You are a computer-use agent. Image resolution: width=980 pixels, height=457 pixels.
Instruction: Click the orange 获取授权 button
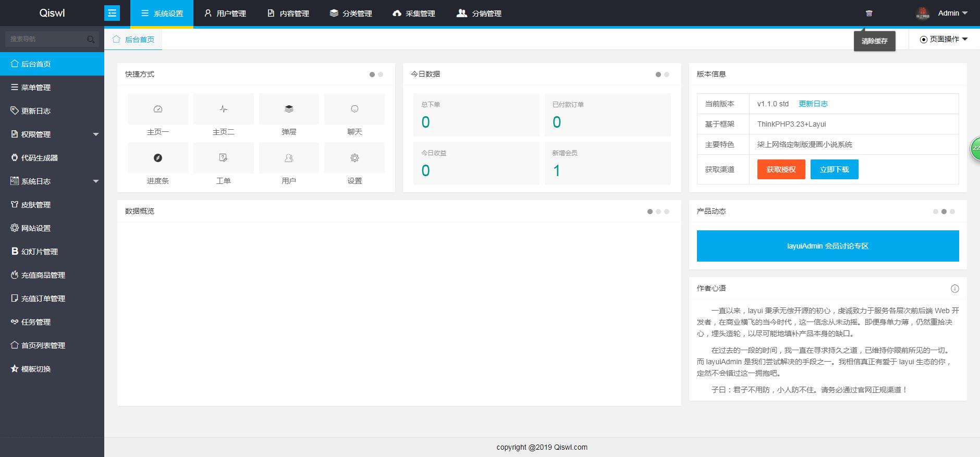coord(781,169)
